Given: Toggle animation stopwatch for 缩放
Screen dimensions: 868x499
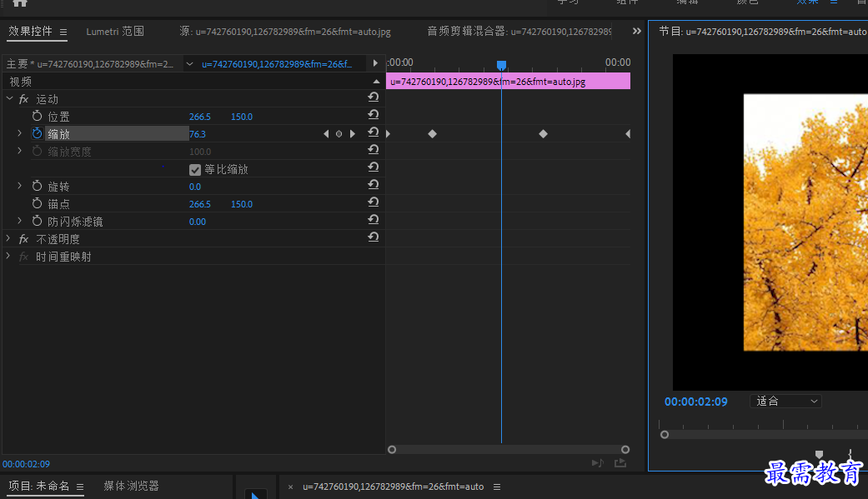Looking at the screenshot, I should (x=37, y=133).
